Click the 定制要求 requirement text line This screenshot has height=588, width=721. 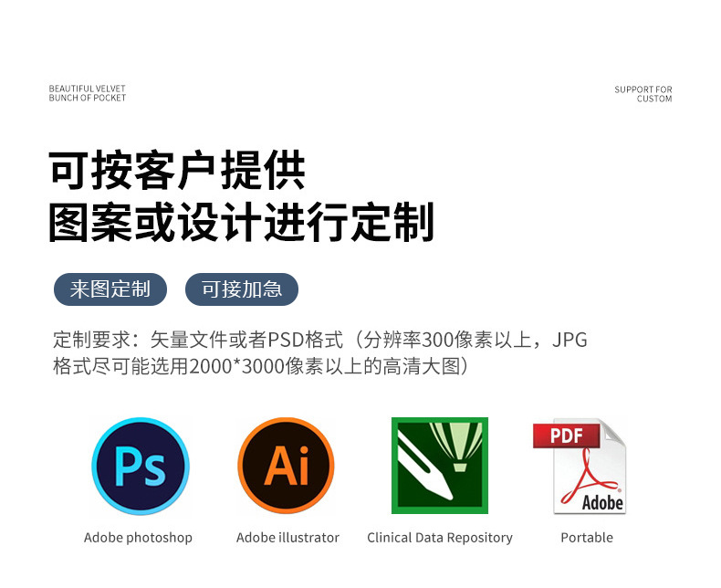(320, 340)
